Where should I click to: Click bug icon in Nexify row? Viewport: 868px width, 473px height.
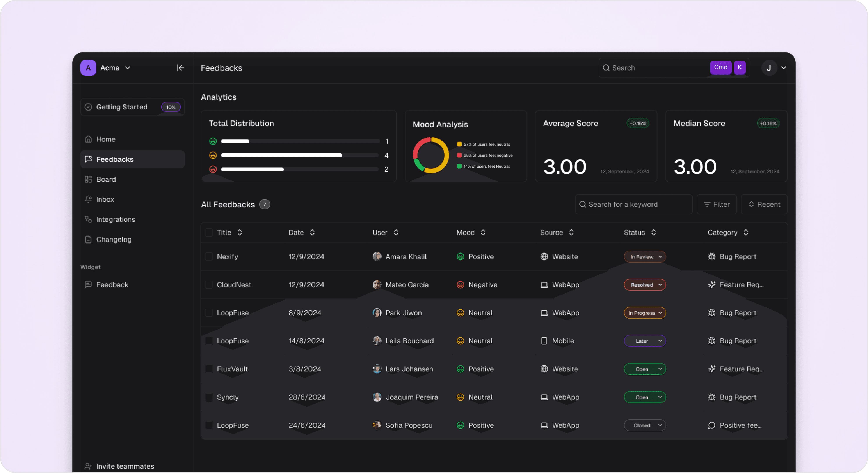pos(712,256)
